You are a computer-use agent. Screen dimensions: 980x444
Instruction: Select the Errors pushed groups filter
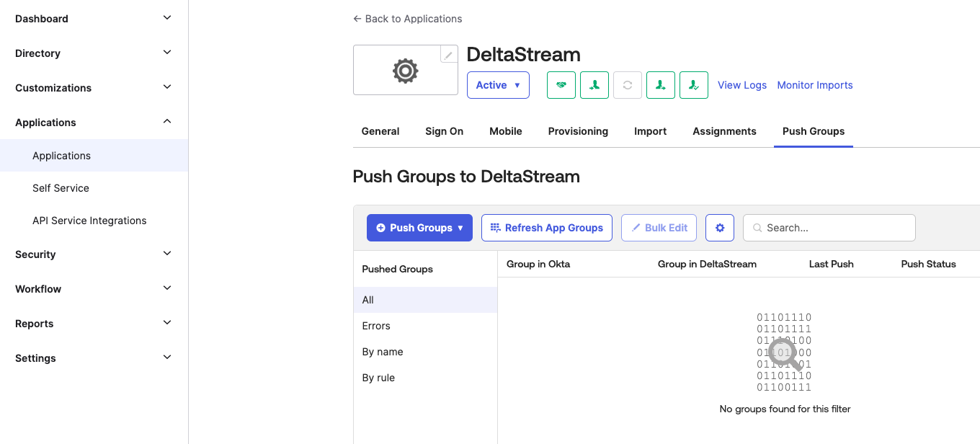click(x=376, y=326)
